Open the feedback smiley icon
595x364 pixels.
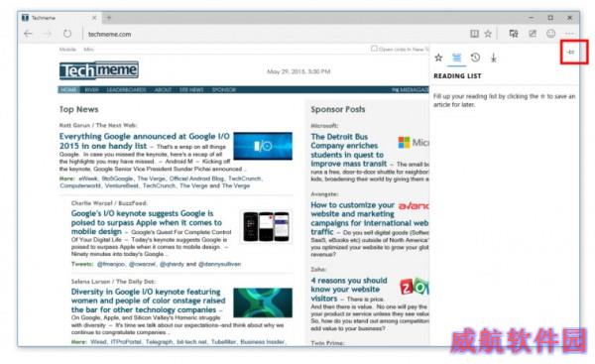[x=551, y=34]
